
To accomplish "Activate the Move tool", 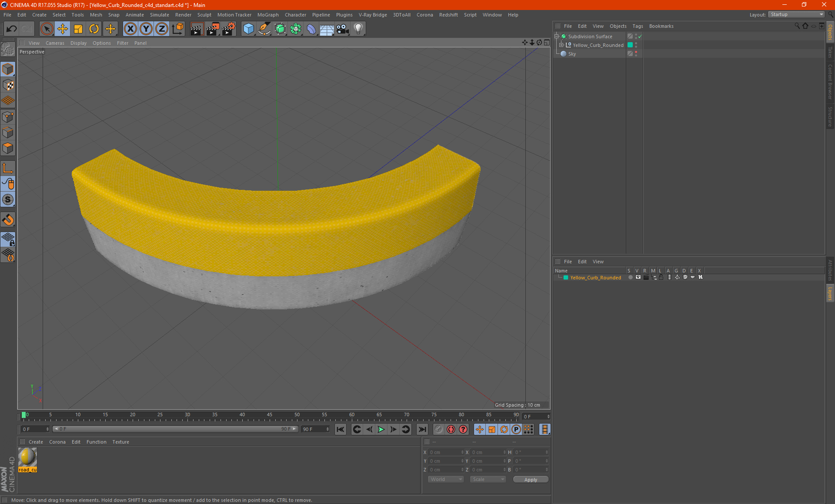I will (x=63, y=29).
